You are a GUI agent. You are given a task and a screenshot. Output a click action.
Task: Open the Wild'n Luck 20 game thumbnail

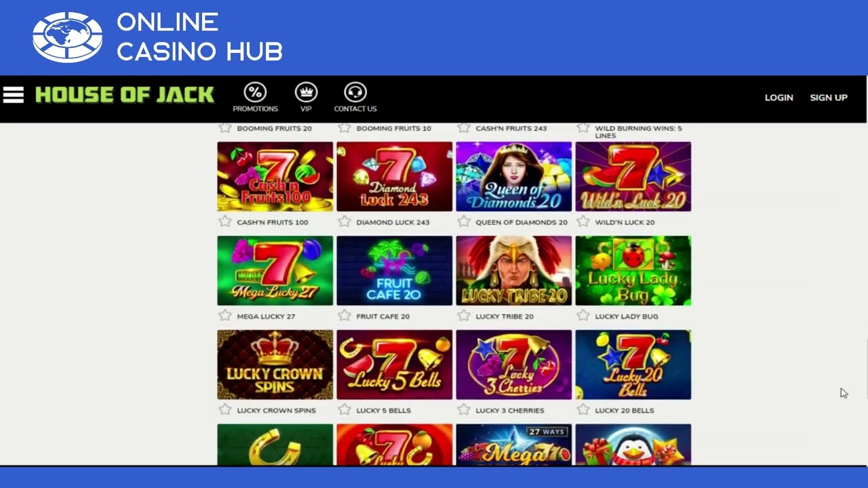coord(633,176)
